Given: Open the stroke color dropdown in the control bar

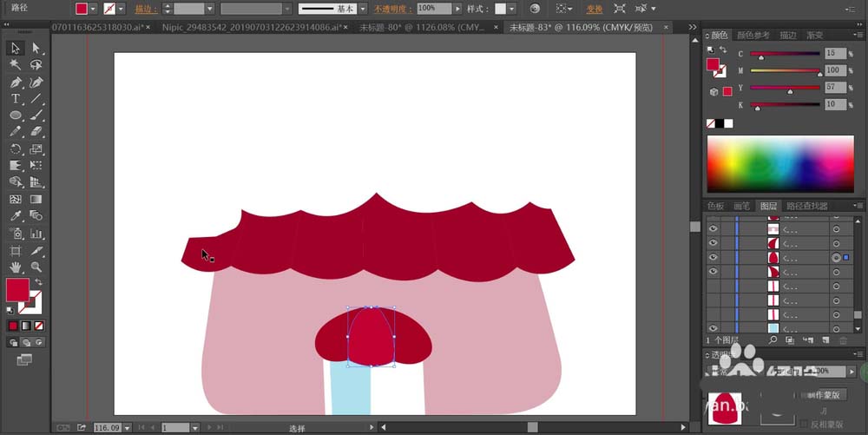Looking at the screenshot, I should coord(121,9).
